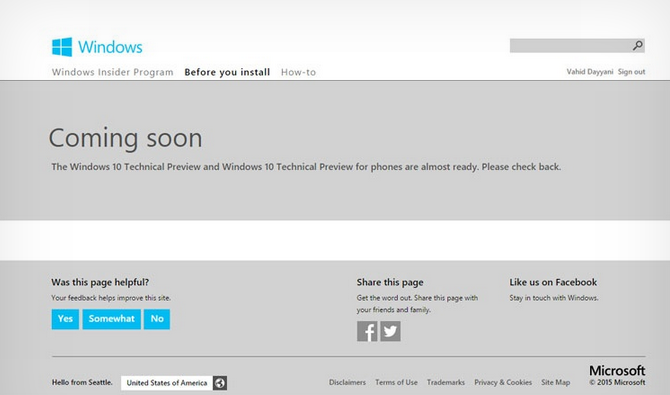Choose Somewhat for page feedback

(112, 319)
